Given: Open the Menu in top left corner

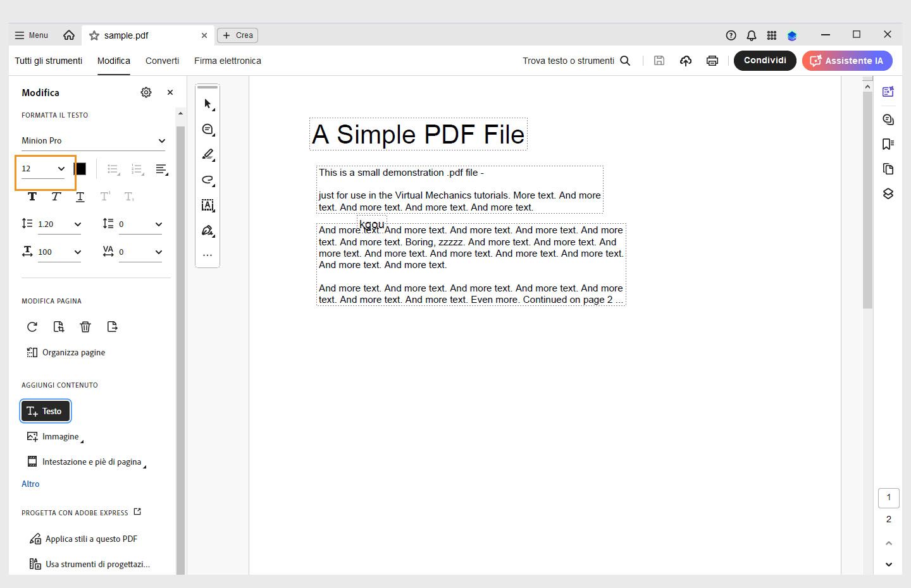Looking at the screenshot, I should click(x=30, y=35).
